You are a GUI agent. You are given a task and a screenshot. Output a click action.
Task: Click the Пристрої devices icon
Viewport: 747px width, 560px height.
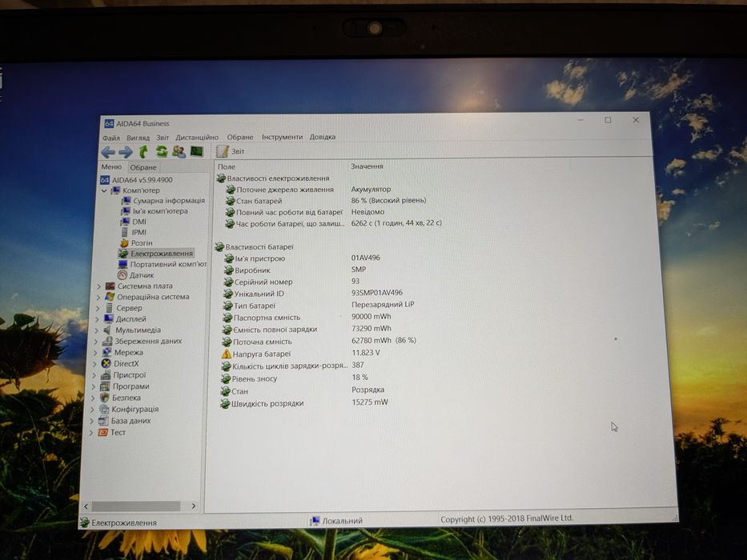[106, 375]
